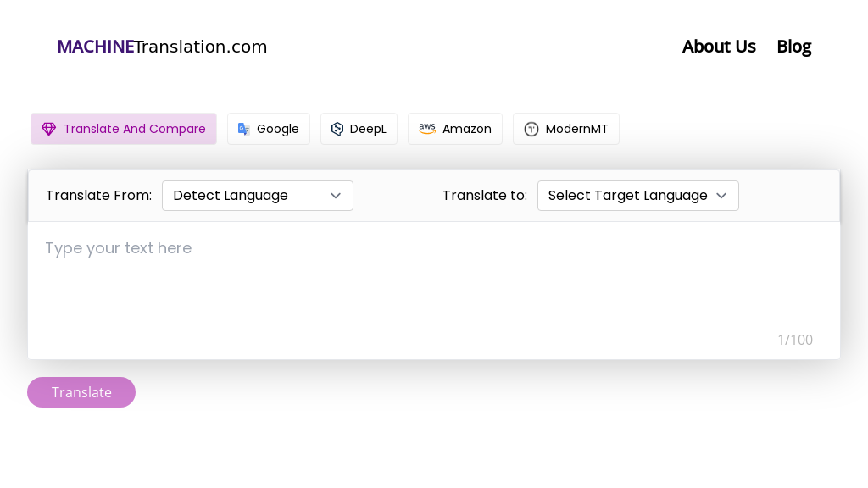This screenshot has width=868, height=488.
Task: Switch to the DeepL translation engine tab
Action: coord(359,129)
